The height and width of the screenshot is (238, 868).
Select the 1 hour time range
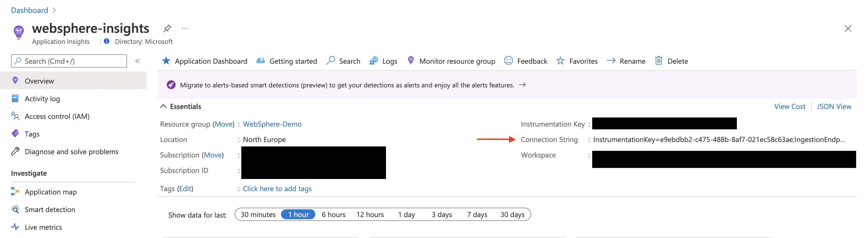(x=298, y=215)
